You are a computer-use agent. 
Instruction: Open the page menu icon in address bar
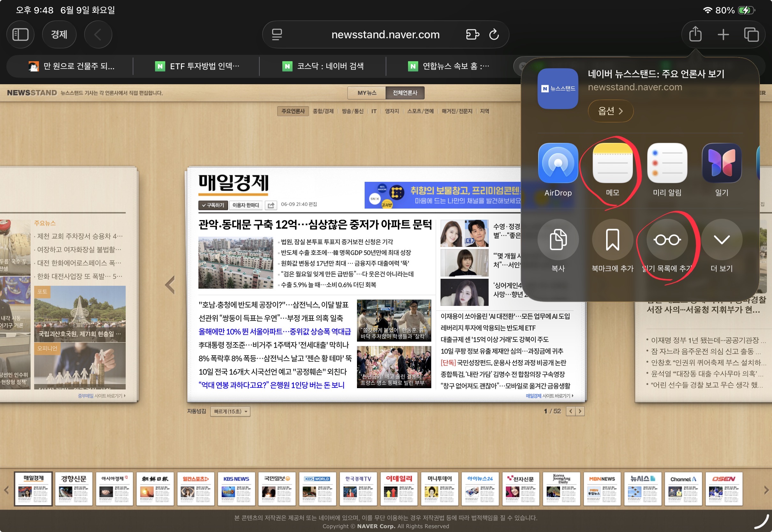(277, 34)
